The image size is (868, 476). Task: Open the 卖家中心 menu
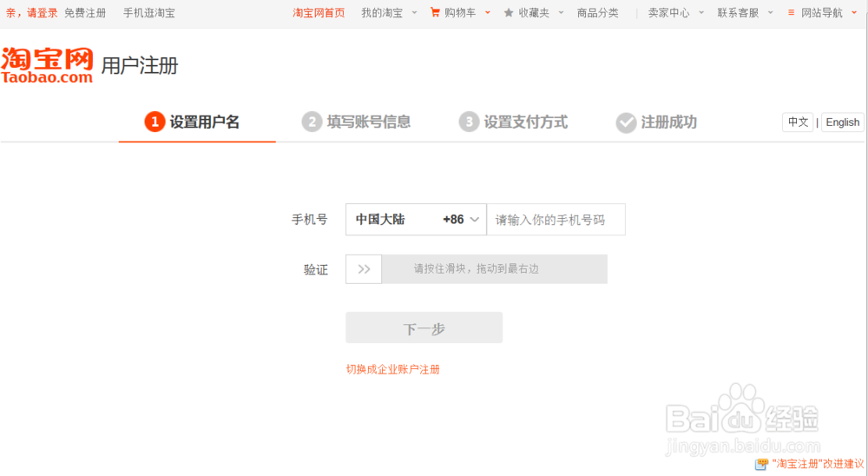tap(668, 13)
